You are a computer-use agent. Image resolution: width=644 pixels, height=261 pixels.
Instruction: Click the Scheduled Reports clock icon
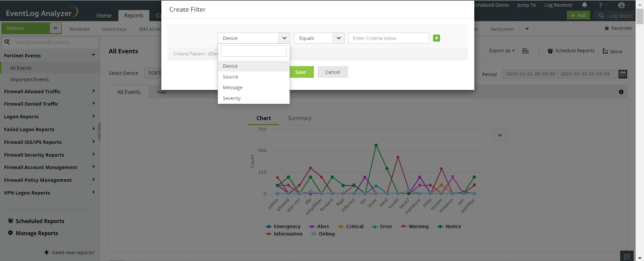click(x=10, y=221)
